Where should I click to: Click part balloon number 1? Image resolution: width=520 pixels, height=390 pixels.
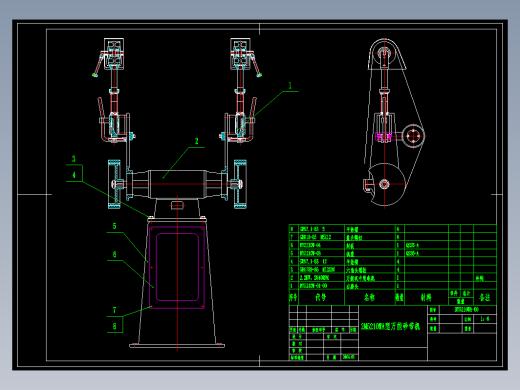click(290, 86)
